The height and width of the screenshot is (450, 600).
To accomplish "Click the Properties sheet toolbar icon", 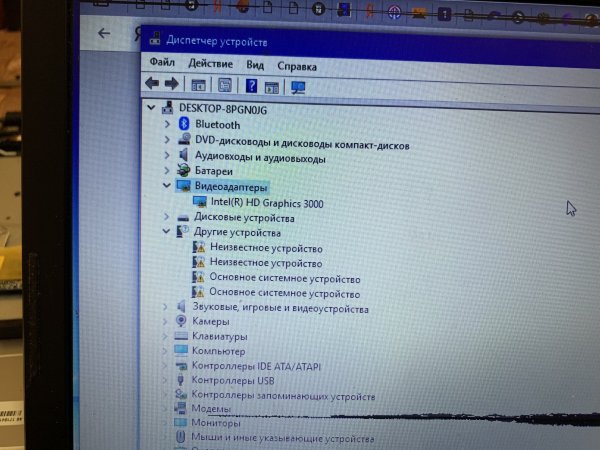I will pos(225,86).
